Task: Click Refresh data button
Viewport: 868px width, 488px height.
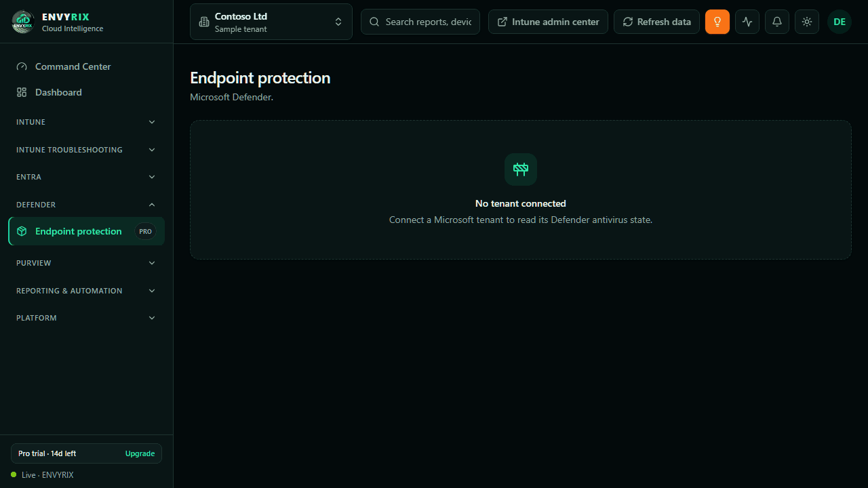Action: point(656,22)
